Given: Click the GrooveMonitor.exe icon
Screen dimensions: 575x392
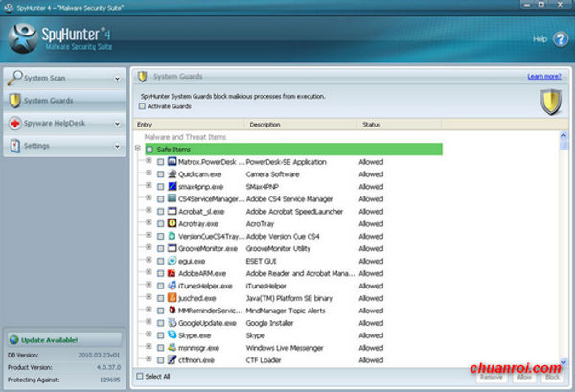Looking at the screenshot, I should pyautogui.click(x=172, y=248).
